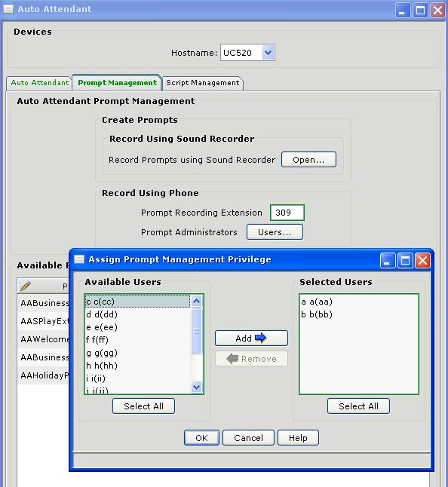Image resolution: width=448 pixels, height=487 pixels.
Task: Minimize the Auto Attendant window
Action: click(403, 11)
